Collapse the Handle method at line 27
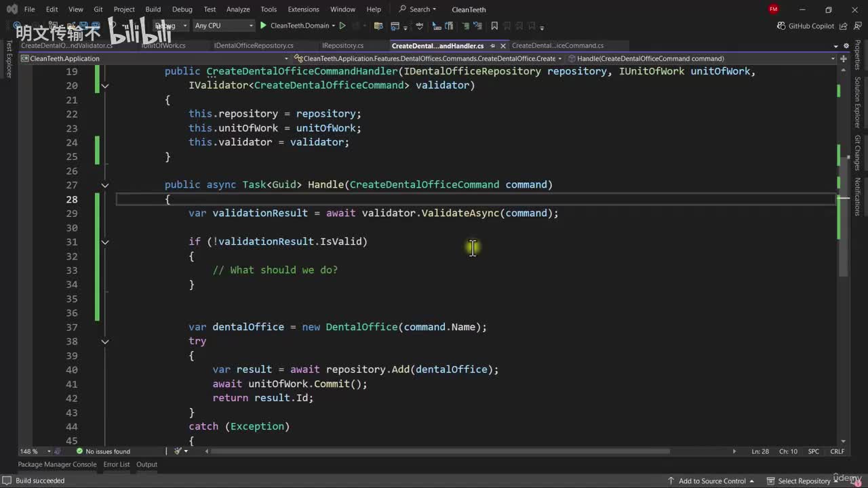Image resolution: width=868 pixels, height=488 pixels. pos(105,185)
